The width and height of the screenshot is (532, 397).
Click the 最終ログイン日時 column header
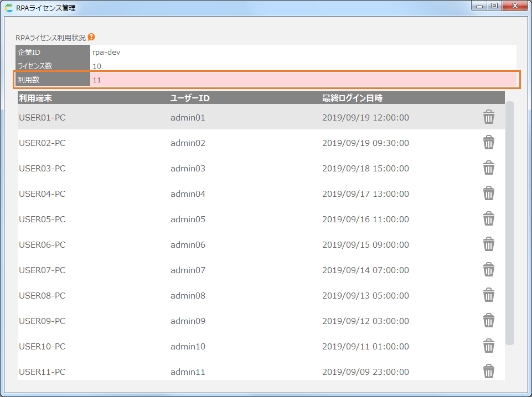352,98
